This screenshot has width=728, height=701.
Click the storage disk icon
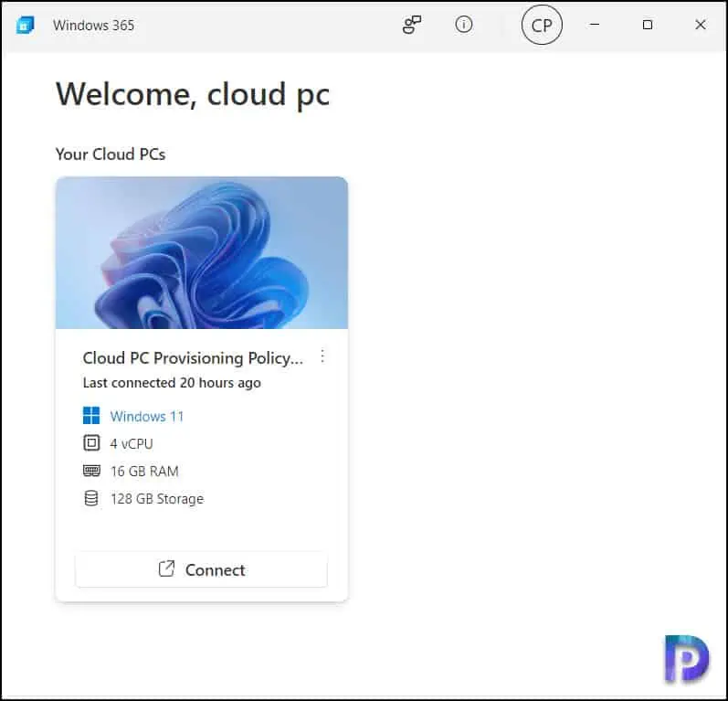(x=91, y=498)
